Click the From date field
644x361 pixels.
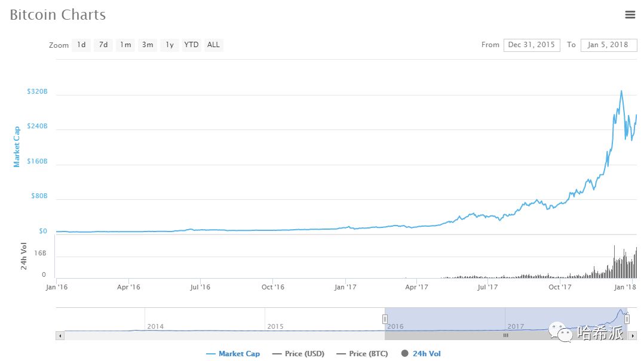click(532, 45)
